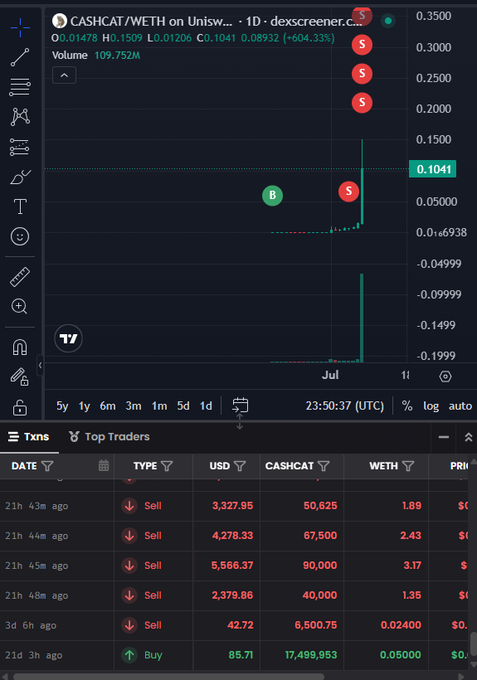Viewport: 477px width, 680px height.
Task: Toggle stay in drawing mode pencil-lock
Action: pyautogui.click(x=20, y=376)
